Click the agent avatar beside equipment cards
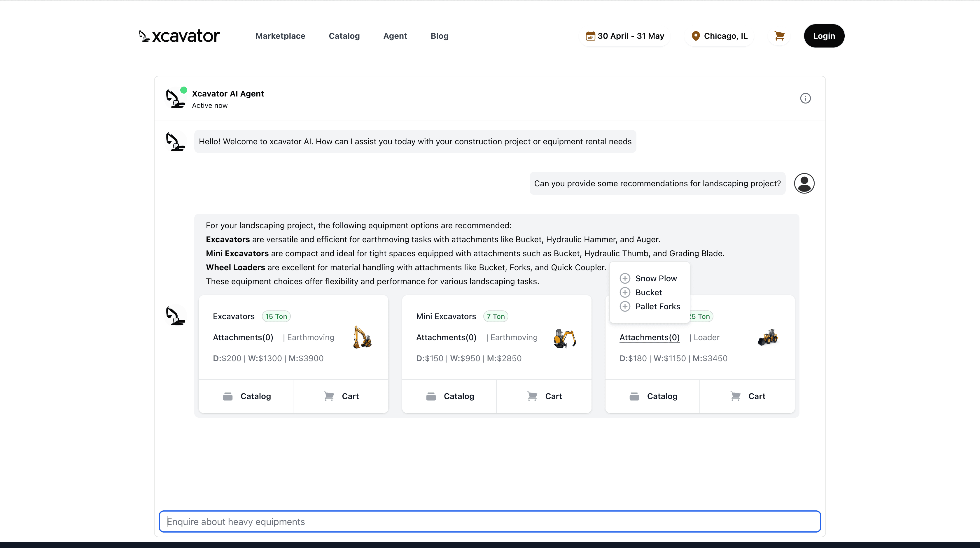 175,316
